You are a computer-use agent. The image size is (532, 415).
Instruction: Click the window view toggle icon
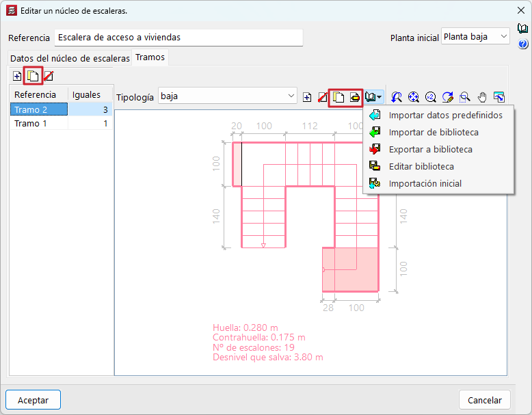point(499,97)
